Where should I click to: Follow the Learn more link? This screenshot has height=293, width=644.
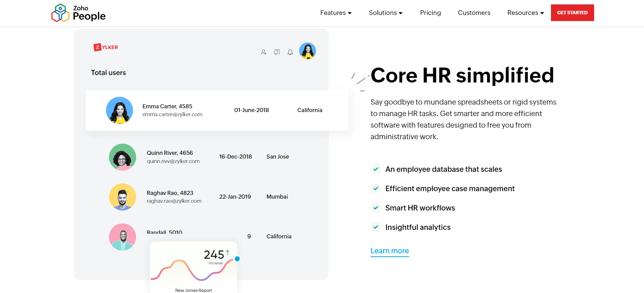click(x=390, y=251)
